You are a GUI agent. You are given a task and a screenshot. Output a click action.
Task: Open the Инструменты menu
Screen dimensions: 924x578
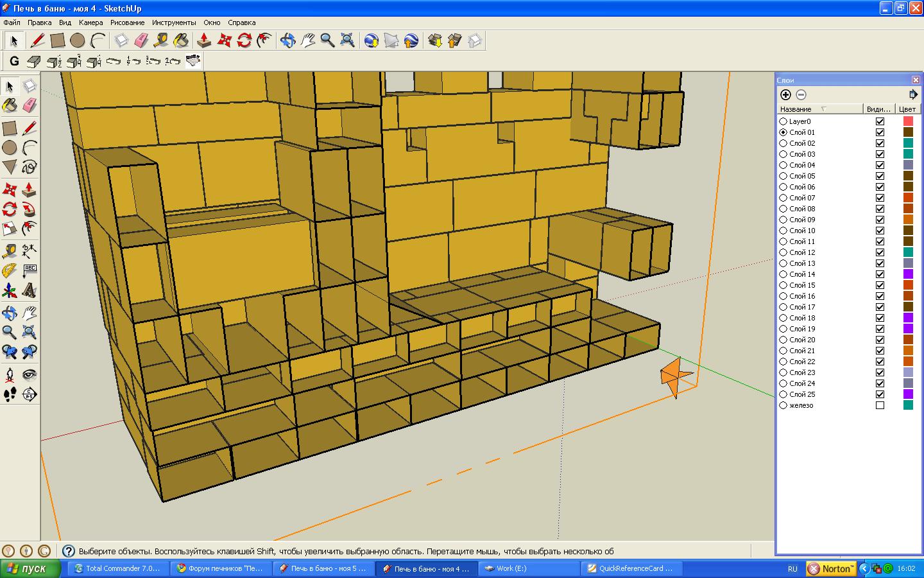pyautogui.click(x=174, y=22)
